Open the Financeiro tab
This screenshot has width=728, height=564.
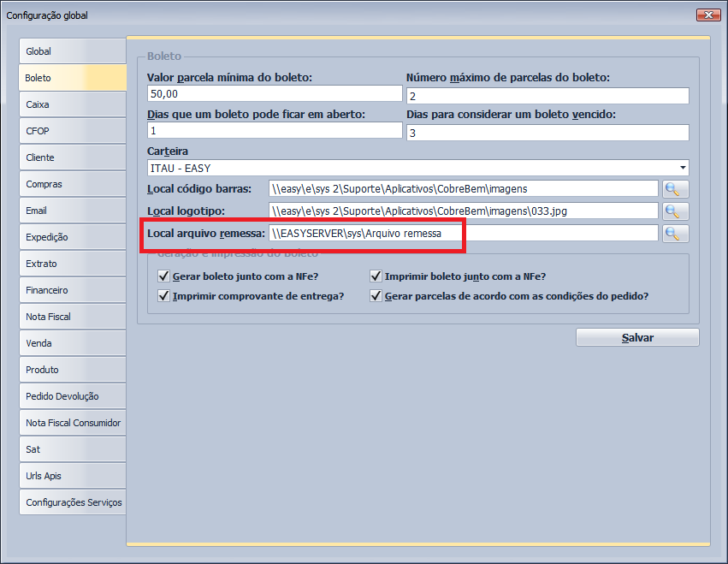[x=72, y=290]
